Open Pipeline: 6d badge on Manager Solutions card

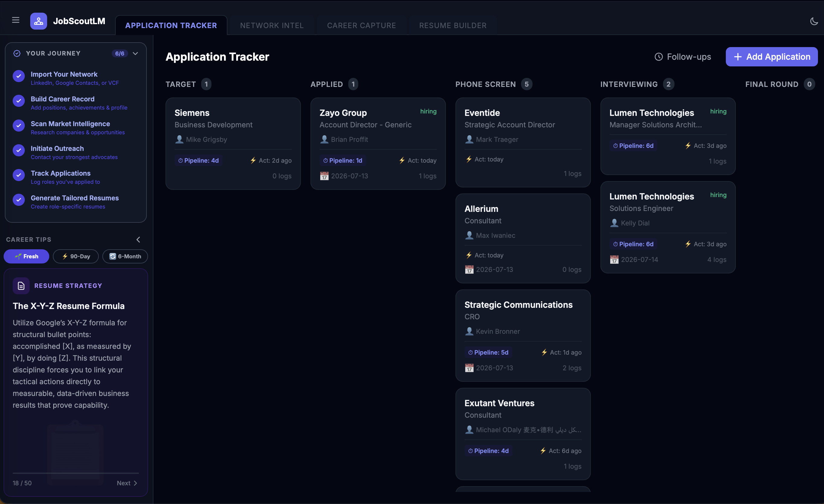pos(633,146)
